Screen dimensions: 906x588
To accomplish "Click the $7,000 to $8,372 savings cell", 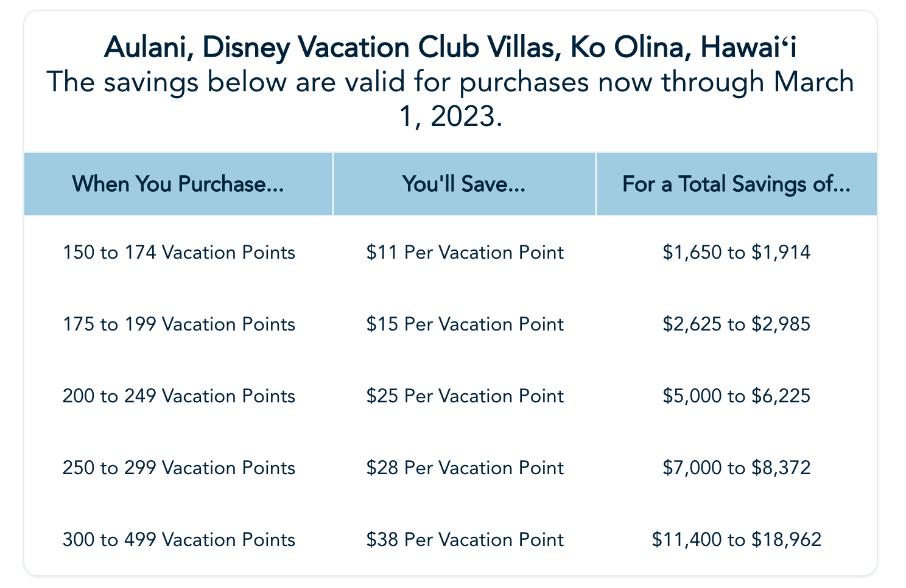I will pos(737,467).
